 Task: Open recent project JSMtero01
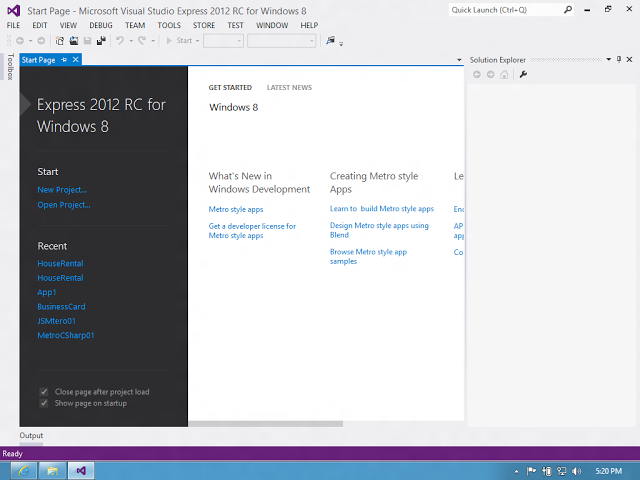[x=56, y=321]
